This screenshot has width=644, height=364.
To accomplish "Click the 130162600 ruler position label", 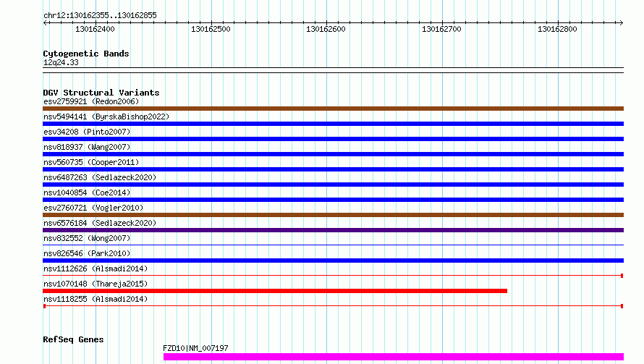I will point(326,29).
